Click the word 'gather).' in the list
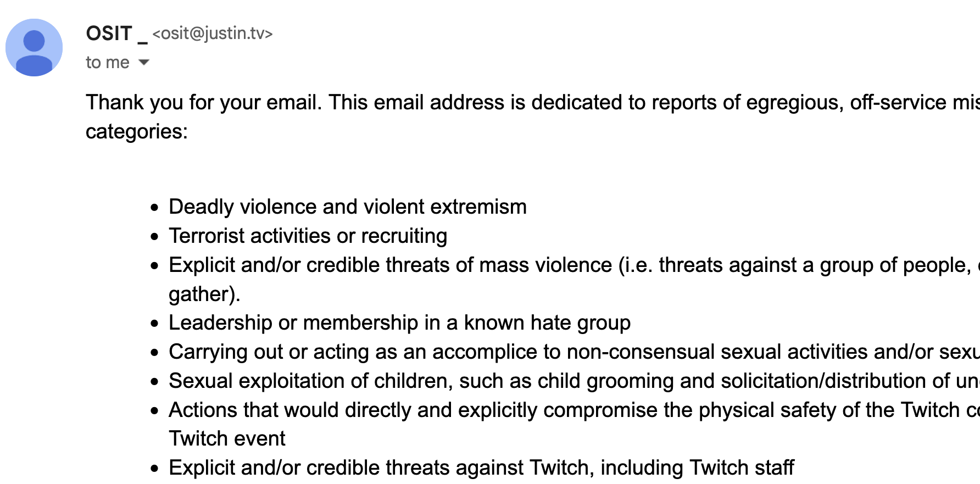This screenshot has width=980, height=484. pyautogui.click(x=204, y=294)
